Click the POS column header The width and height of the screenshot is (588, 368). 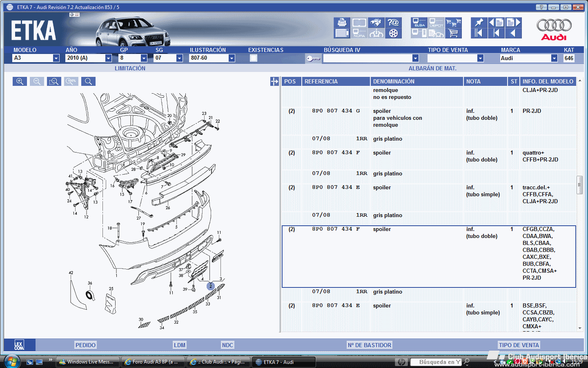pyautogui.click(x=291, y=81)
